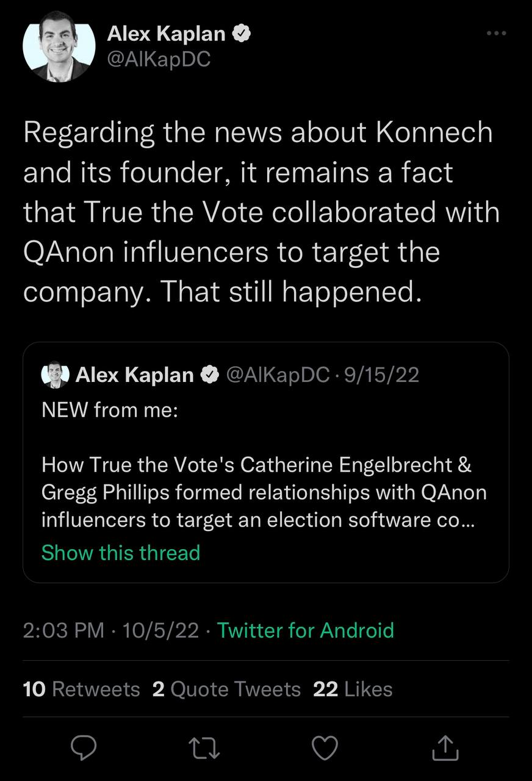Tap verified badge in quoted tweet header
This screenshot has height=781, width=532.
[x=210, y=375]
